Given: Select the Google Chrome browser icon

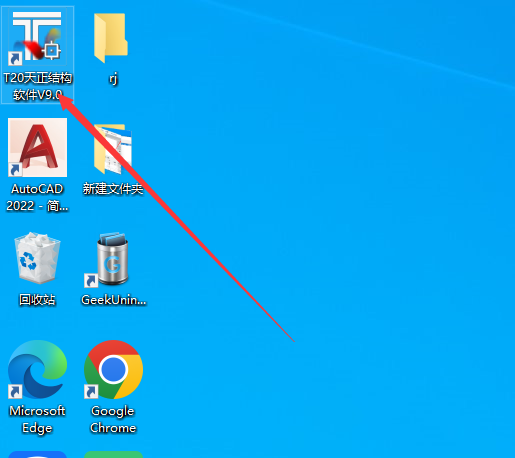Looking at the screenshot, I should click(x=113, y=369).
